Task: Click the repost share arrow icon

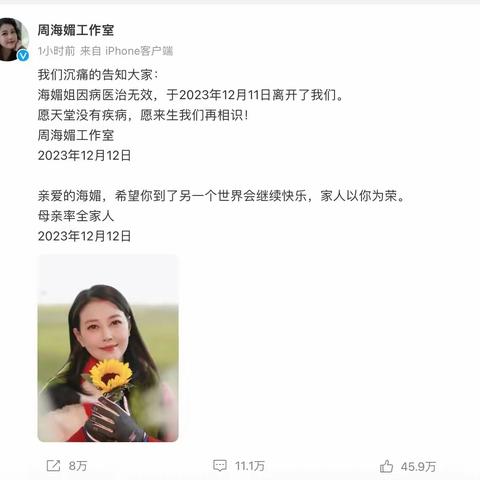Action: [x=53, y=466]
